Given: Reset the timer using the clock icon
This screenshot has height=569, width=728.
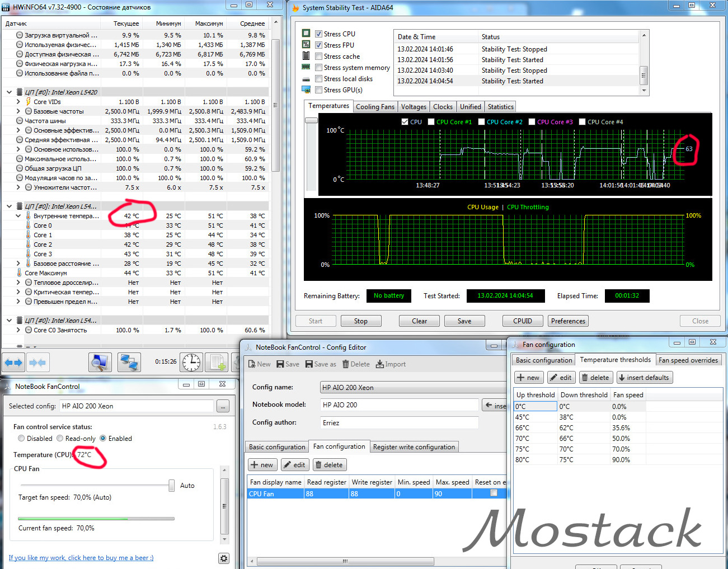Looking at the screenshot, I should coord(191,363).
